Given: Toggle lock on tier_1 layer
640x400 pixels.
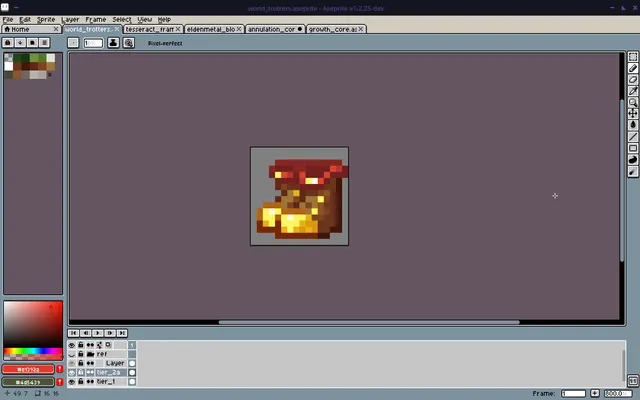Looking at the screenshot, I should [x=81, y=382].
